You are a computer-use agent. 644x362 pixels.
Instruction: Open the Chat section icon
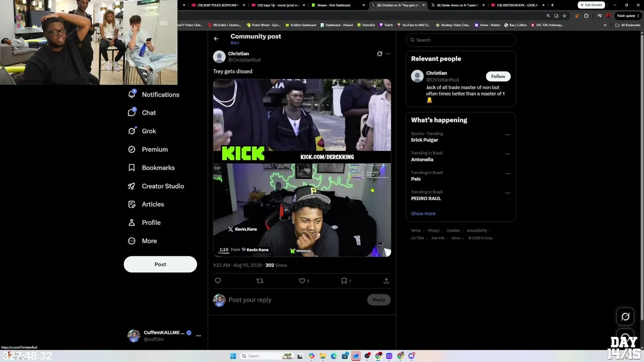pos(132,113)
